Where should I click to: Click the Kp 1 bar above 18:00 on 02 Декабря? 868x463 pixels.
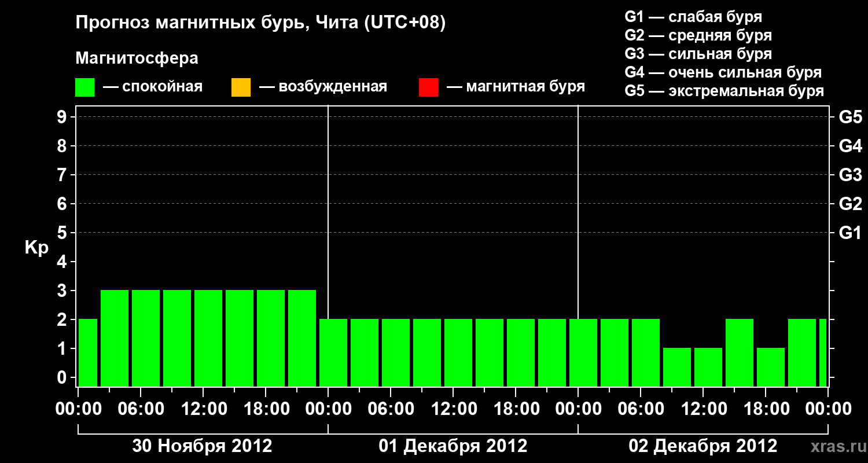click(771, 367)
